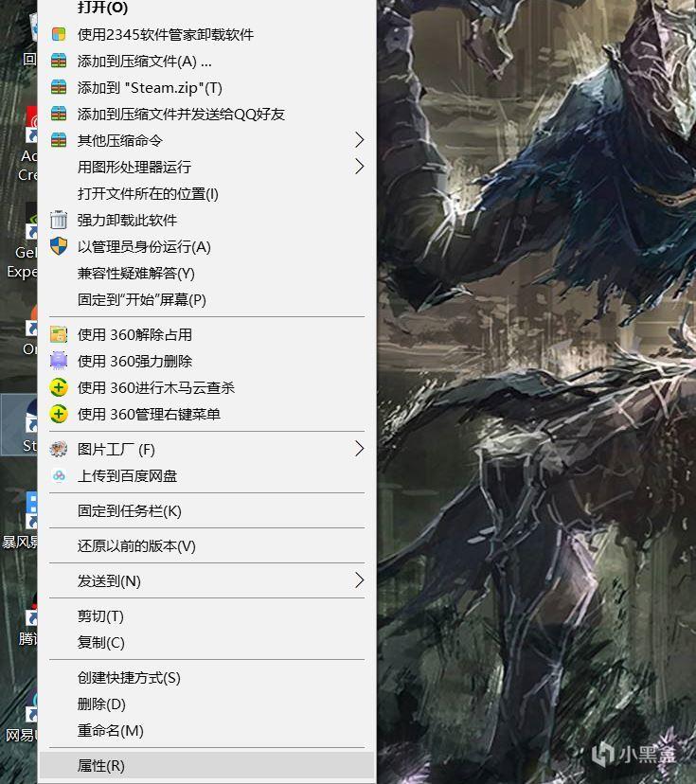696x784 pixels.
Task: Click the folder icon for 使用 360解除占用
Action: (59, 334)
